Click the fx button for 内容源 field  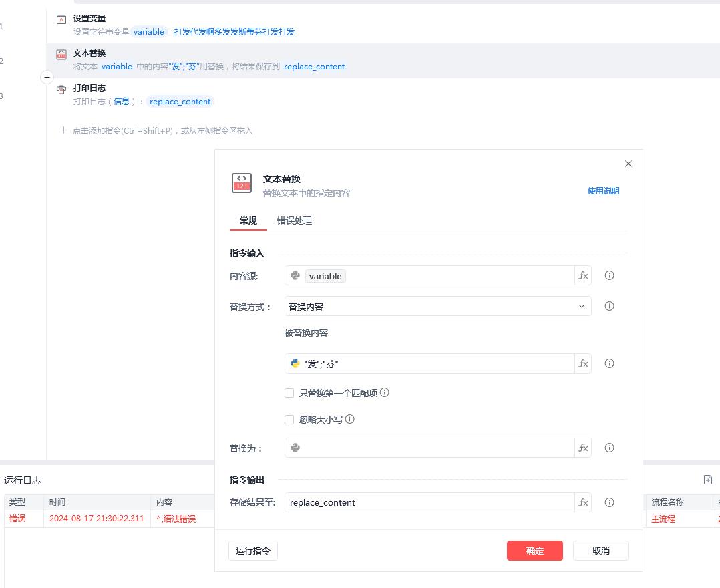click(x=582, y=275)
